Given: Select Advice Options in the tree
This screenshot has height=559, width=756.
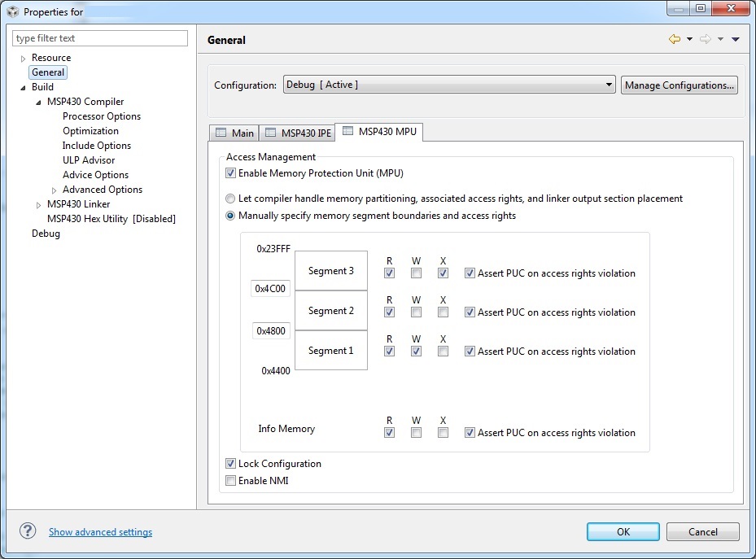Looking at the screenshot, I should pyautogui.click(x=95, y=175).
